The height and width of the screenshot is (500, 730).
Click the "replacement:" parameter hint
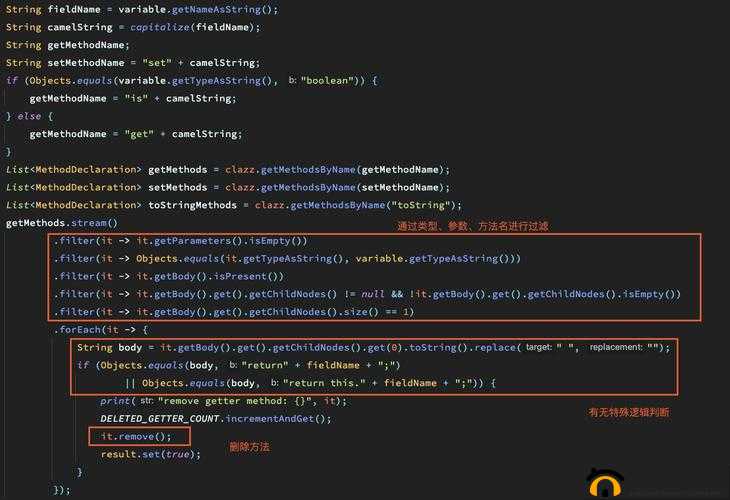coord(616,347)
